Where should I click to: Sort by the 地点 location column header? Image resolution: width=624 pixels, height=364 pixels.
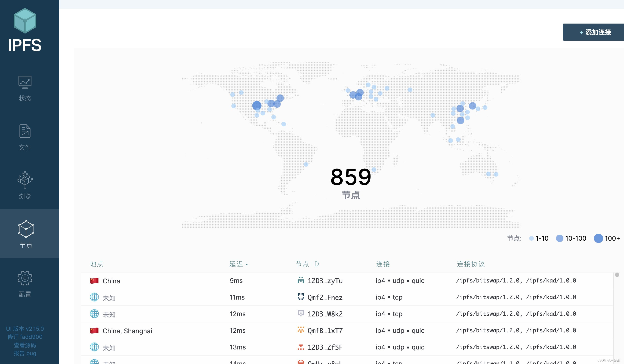(x=97, y=264)
